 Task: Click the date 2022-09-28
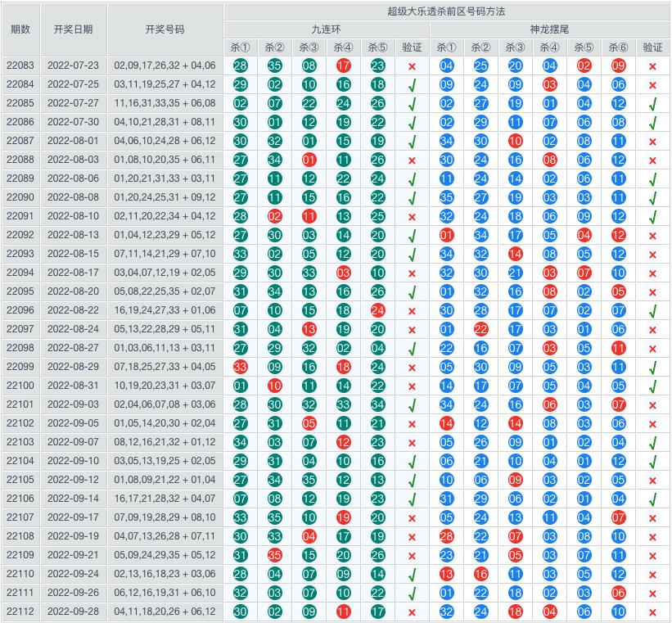click(x=73, y=612)
